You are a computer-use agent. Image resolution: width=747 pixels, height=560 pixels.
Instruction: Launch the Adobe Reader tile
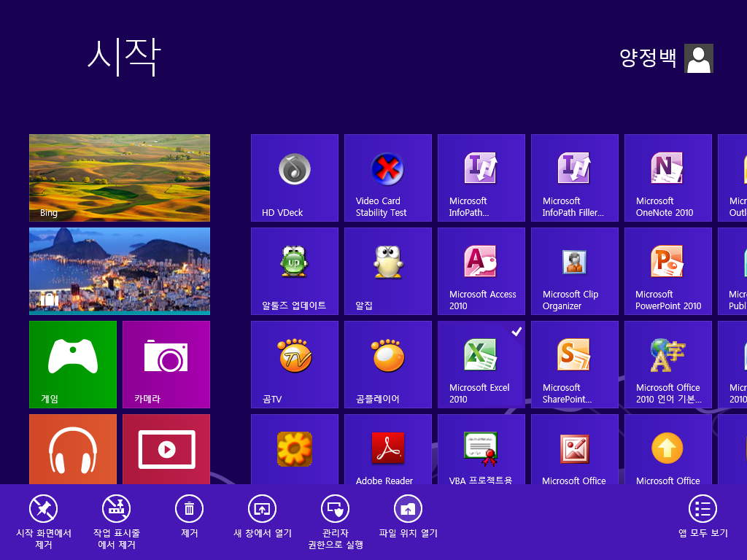pos(388,449)
